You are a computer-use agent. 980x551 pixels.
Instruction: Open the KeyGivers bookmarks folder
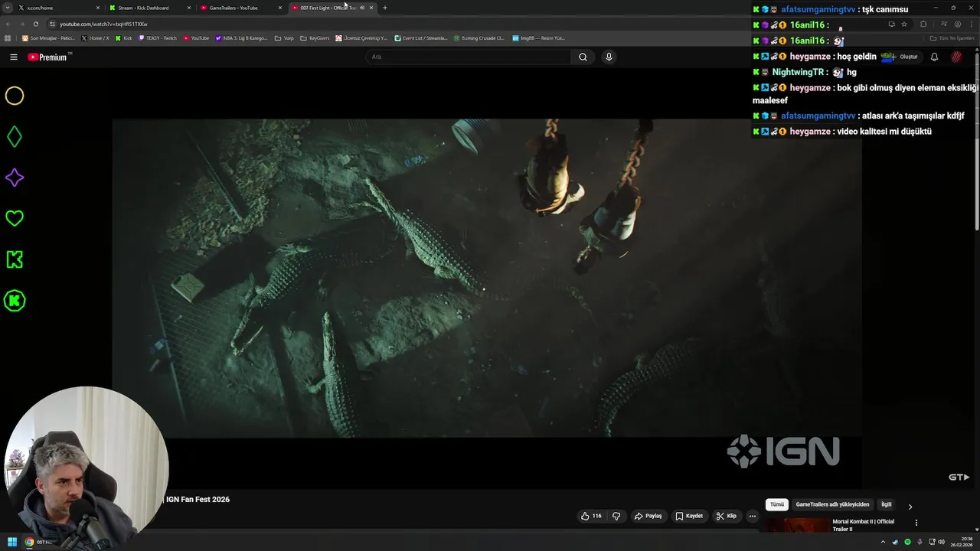[x=315, y=37]
